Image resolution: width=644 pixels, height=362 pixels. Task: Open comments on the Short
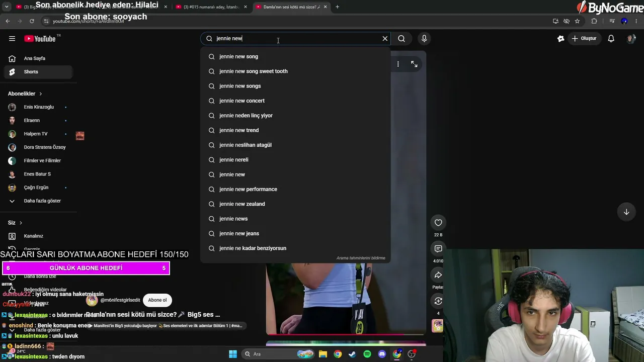click(x=438, y=249)
